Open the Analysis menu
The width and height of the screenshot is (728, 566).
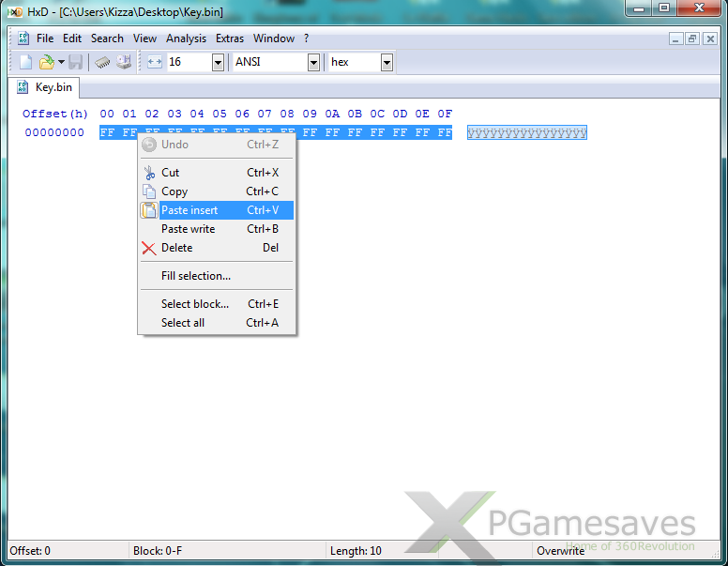pos(186,38)
